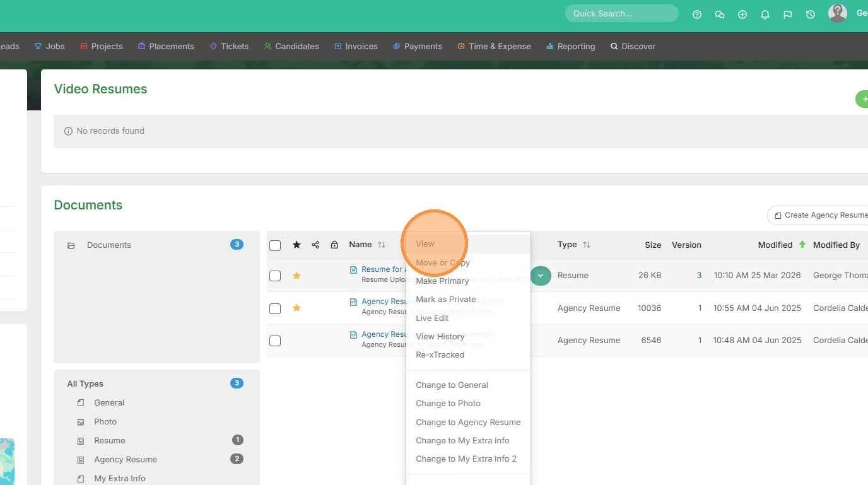Toggle the gold star on the 10036 Agency Resume row

[296, 308]
